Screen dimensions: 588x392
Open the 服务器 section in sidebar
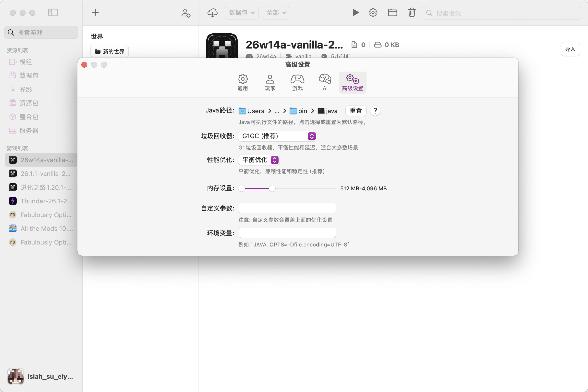tap(29, 131)
